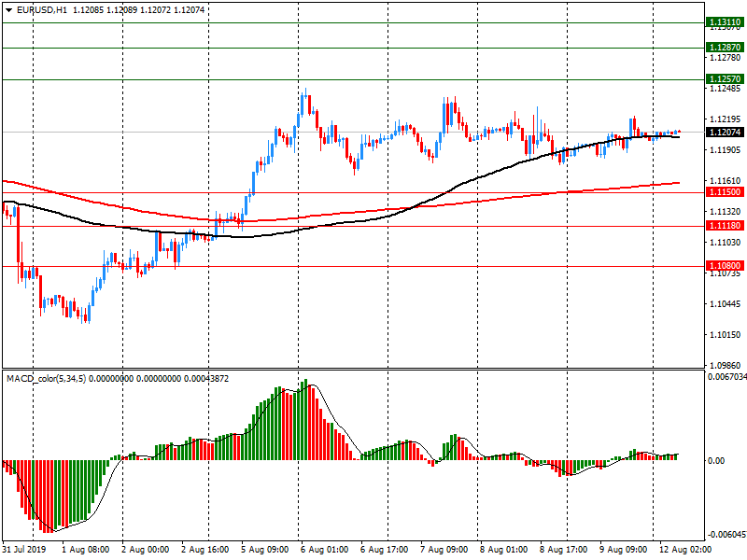747x560 pixels.
Task: Click the 2 Aug 16:00 time label
Action: point(204,550)
